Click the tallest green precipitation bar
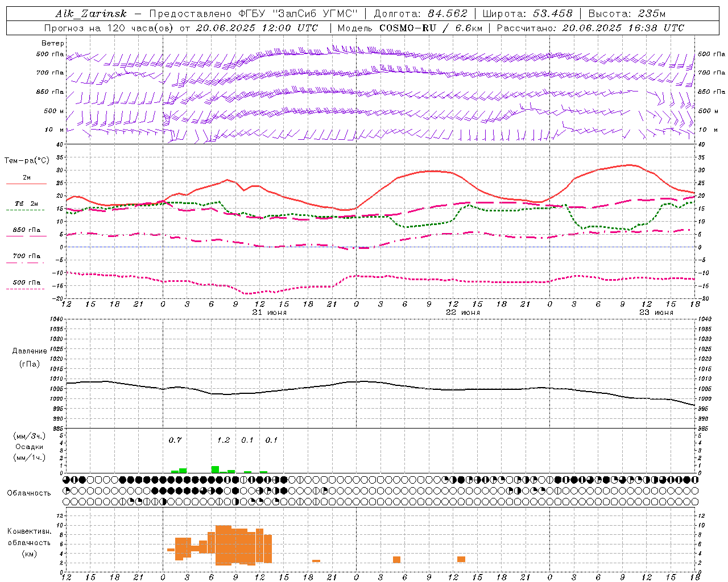The height and width of the screenshot is (582, 728). coord(215,469)
